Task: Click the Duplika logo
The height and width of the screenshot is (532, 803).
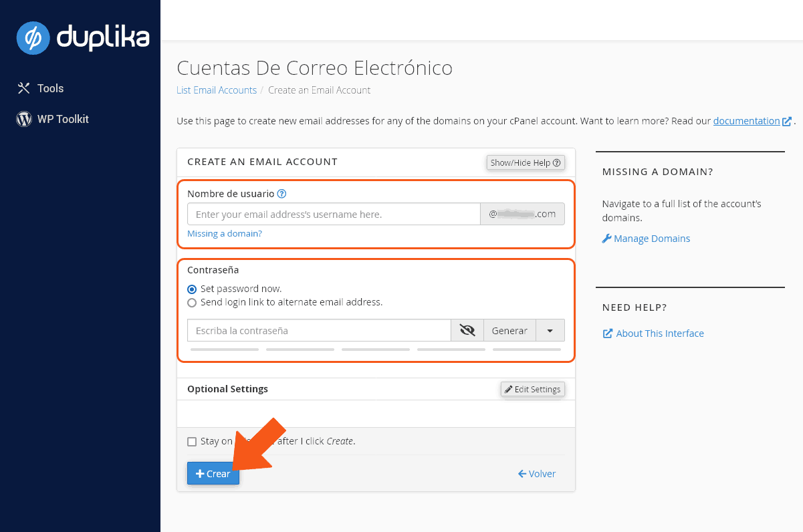Action: [82, 37]
